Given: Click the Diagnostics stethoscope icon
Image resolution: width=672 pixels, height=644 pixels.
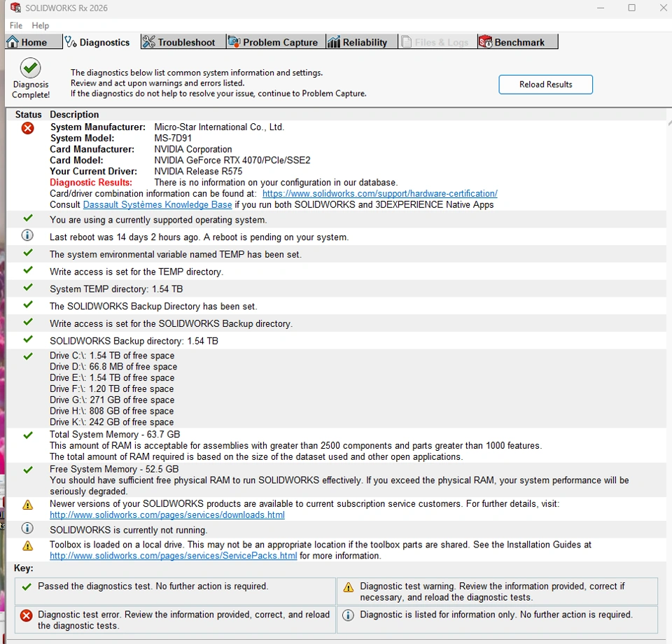Looking at the screenshot, I should click(71, 42).
